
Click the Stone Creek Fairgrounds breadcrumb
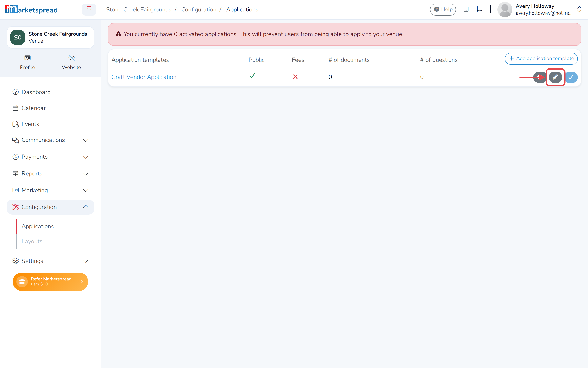139,9
